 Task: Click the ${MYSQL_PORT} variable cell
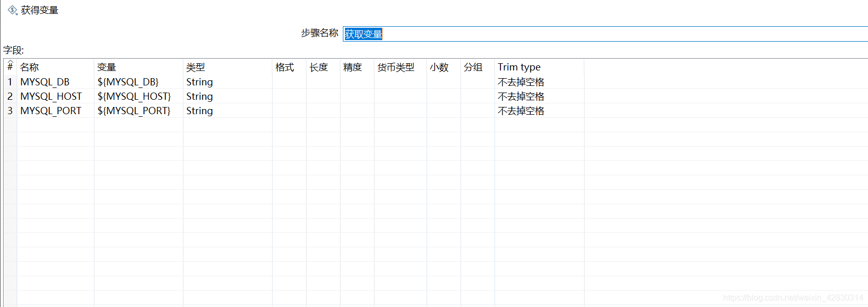(138, 111)
